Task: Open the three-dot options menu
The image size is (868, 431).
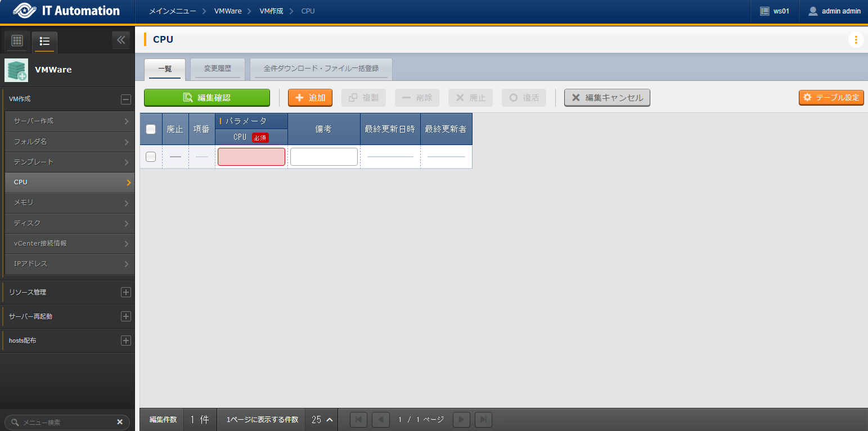Action: pos(856,40)
